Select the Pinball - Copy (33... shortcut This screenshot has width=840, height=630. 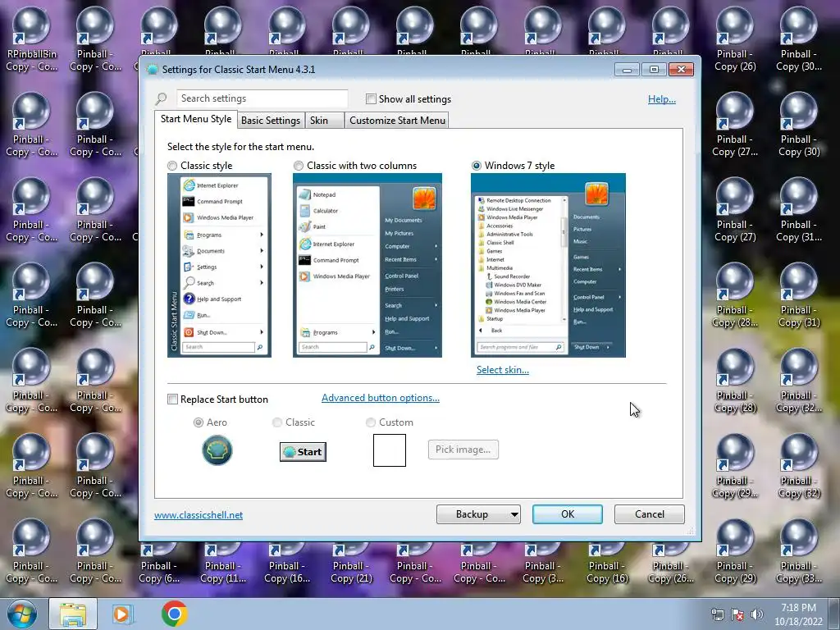(799, 551)
